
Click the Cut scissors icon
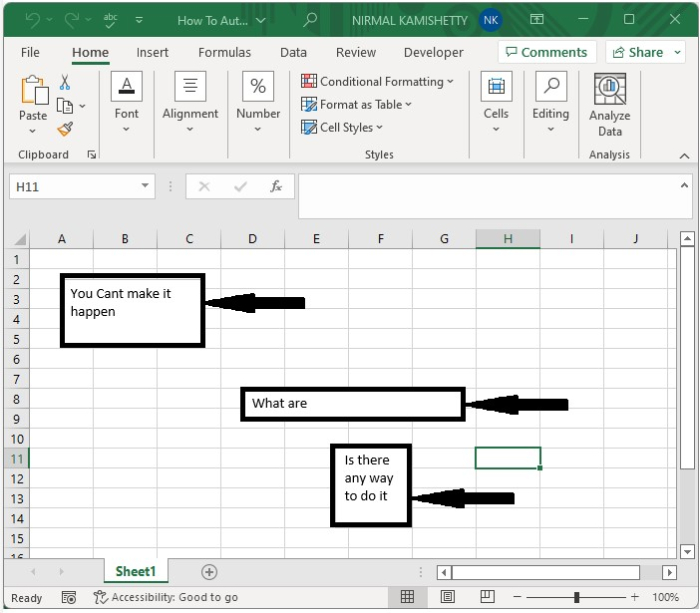(x=65, y=83)
